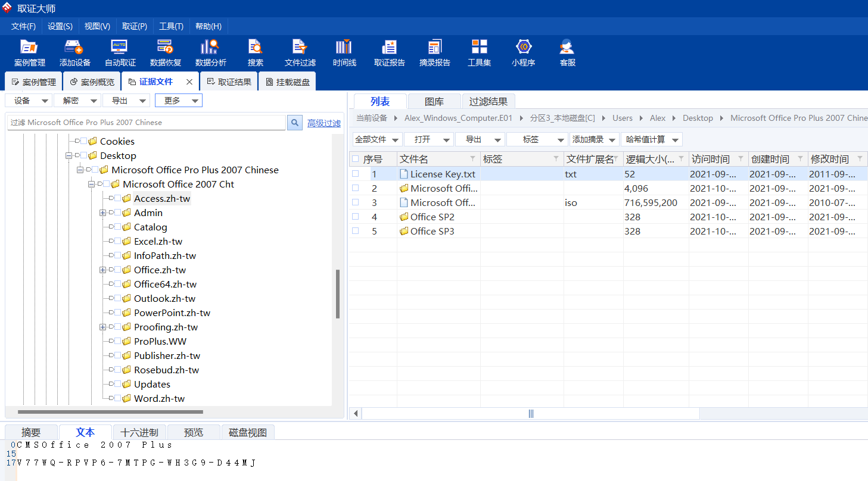The image size is (868, 481).
Task: Select the Word.zh-tw folder in tree
Action: pos(159,398)
